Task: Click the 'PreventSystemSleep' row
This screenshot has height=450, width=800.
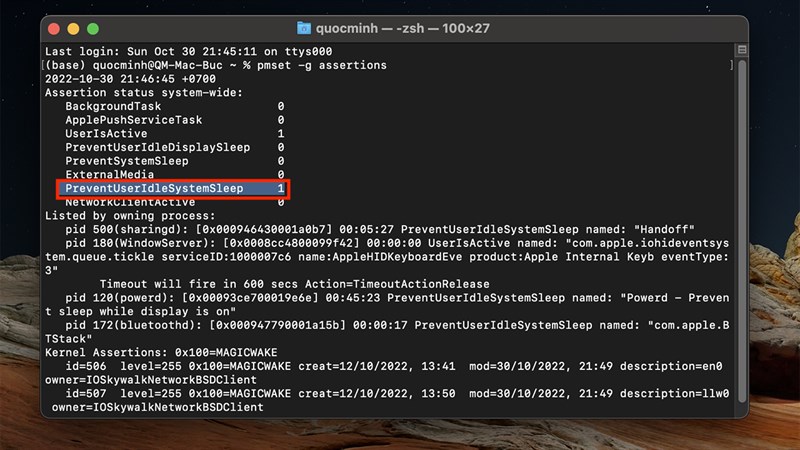Action: click(x=174, y=161)
